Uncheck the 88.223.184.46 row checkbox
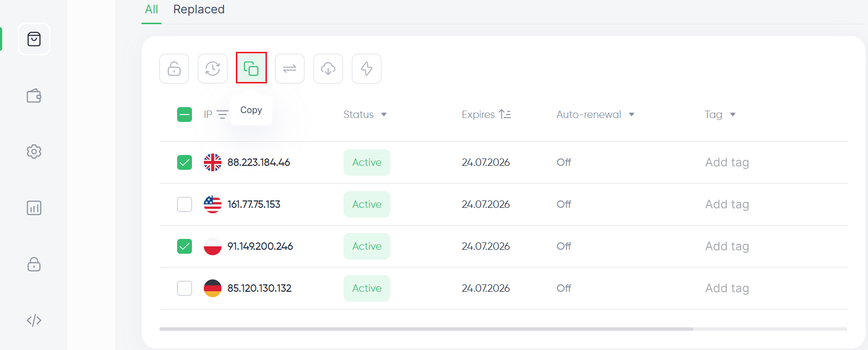The width and height of the screenshot is (868, 350). pos(185,162)
